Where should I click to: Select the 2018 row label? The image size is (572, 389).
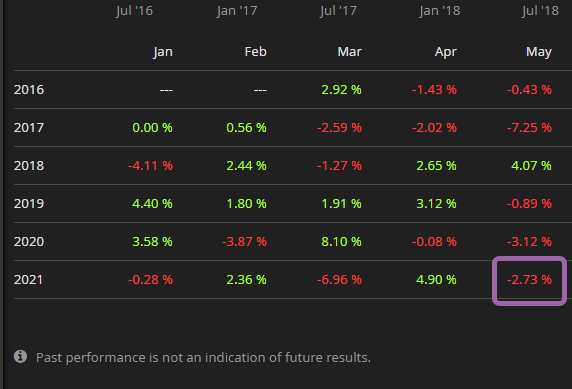[x=29, y=166]
